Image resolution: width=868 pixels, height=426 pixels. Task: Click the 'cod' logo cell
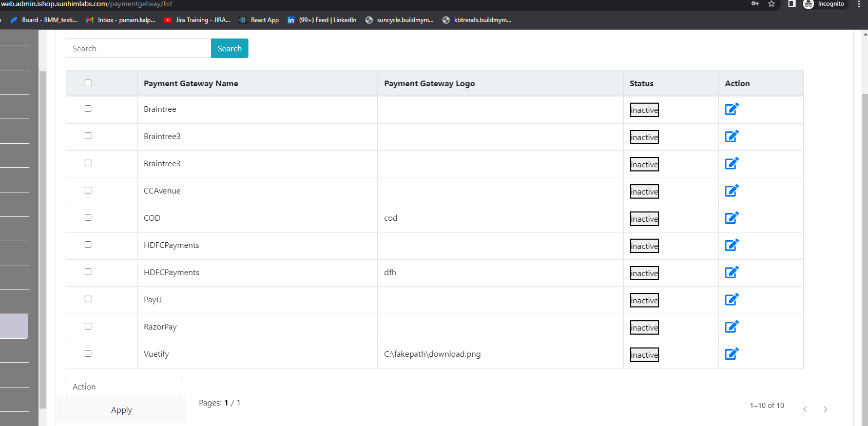pyautogui.click(x=391, y=218)
